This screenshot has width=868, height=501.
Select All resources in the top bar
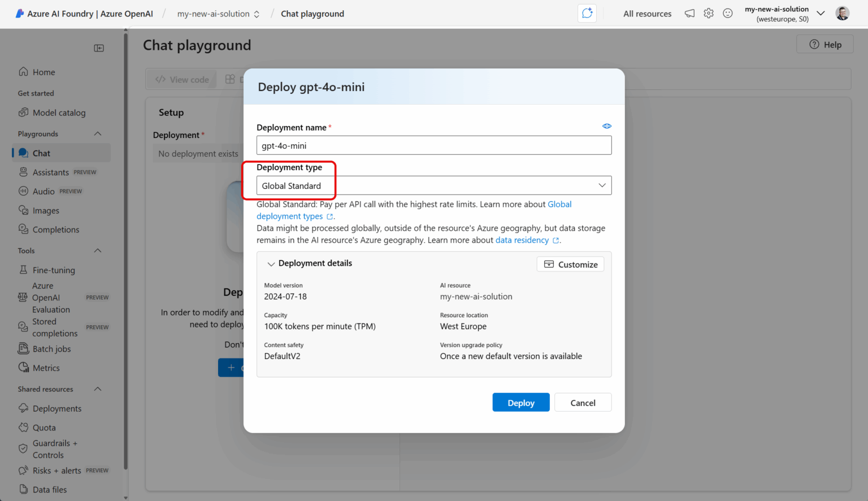[647, 13]
